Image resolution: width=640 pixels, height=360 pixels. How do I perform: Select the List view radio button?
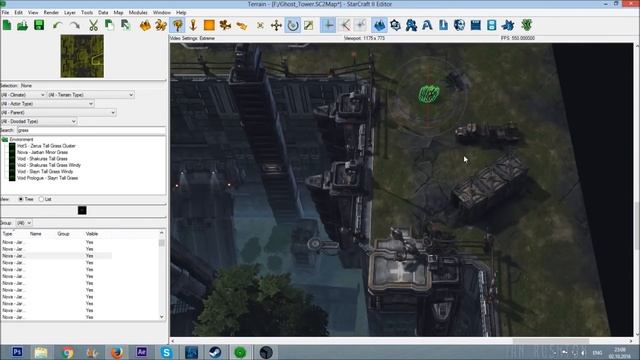(x=41, y=199)
